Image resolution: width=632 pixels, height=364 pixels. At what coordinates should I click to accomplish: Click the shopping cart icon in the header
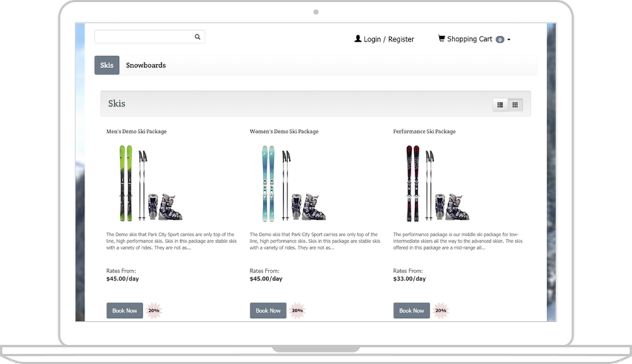441,39
